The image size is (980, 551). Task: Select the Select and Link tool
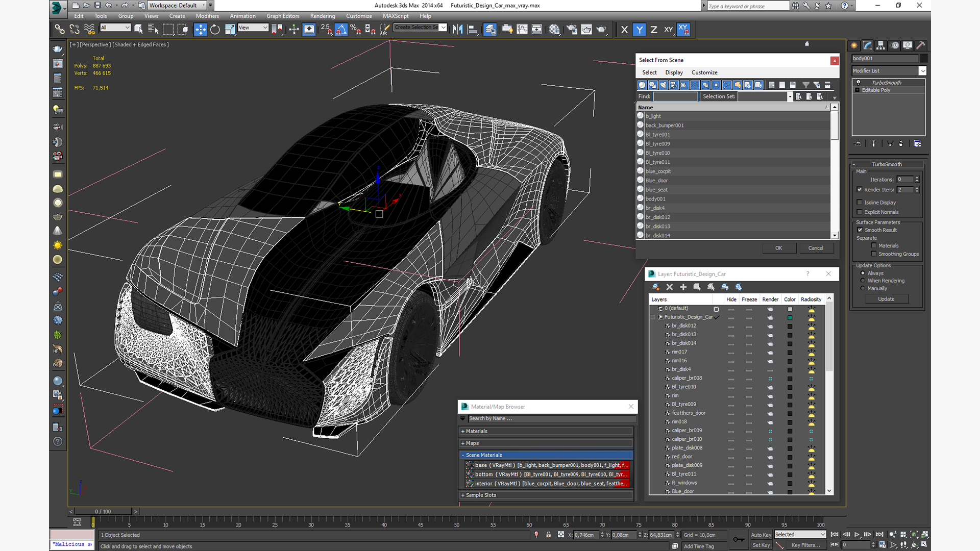pyautogui.click(x=60, y=29)
